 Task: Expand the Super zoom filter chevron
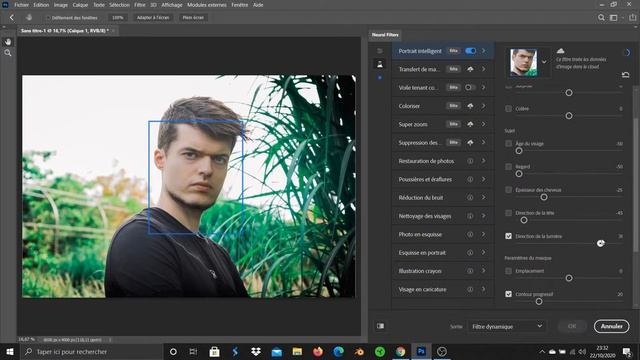click(x=484, y=124)
